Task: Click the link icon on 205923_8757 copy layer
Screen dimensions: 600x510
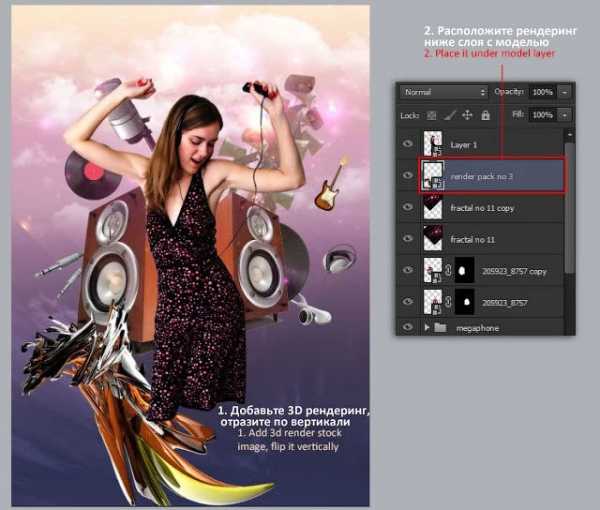Action: coord(448,270)
